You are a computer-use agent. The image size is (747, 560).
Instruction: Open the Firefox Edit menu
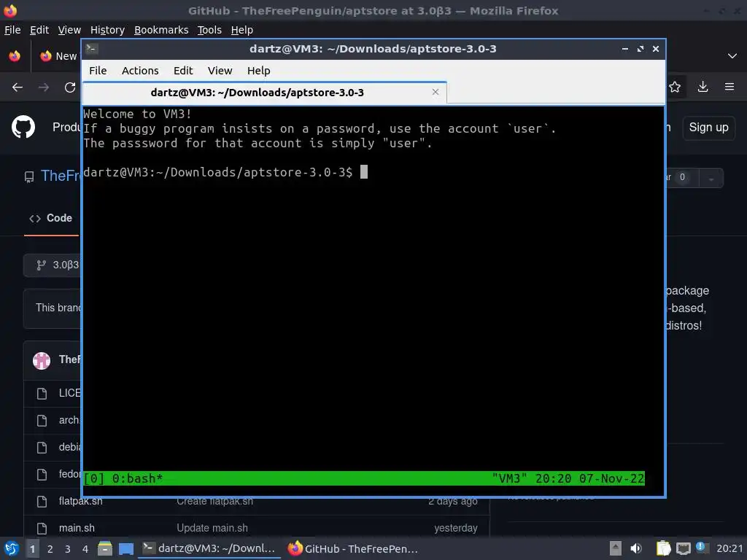(39, 30)
